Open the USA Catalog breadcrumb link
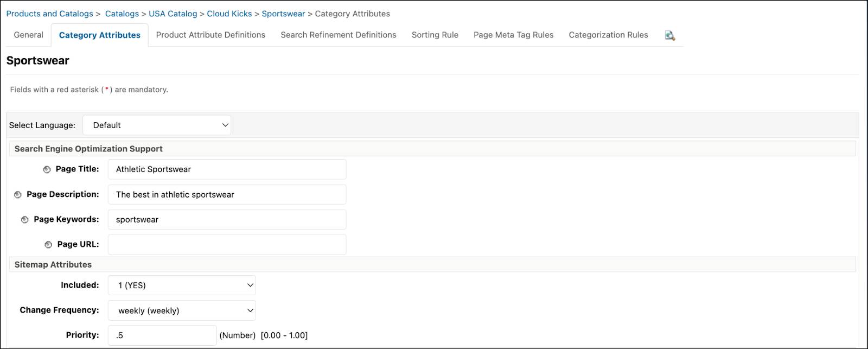This screenshot has width=868, height=349. click(x=173, y=14)
